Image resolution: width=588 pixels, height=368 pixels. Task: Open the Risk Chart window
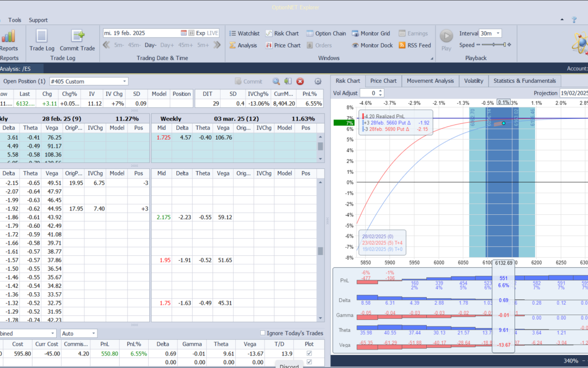tap(281, 33)
